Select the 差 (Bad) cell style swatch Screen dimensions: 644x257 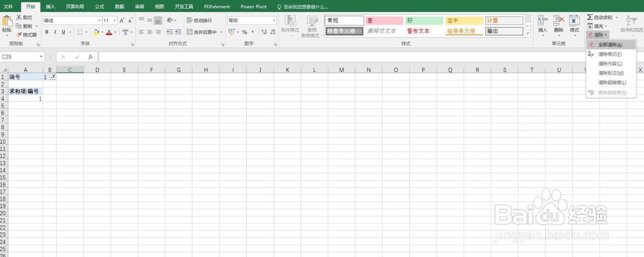pyautogui.click(x=384, y=21)
